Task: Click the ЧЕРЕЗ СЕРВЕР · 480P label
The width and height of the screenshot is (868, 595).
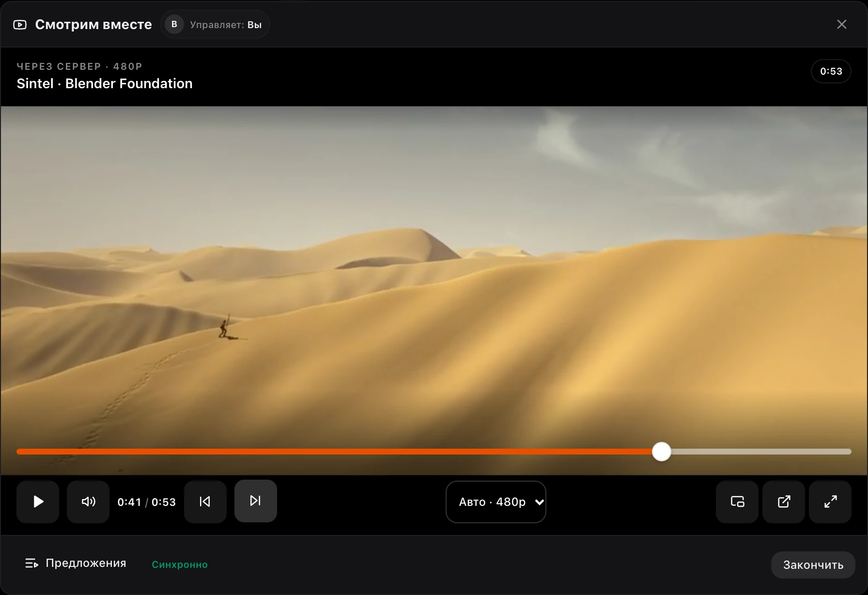Action: tap(79, 66)
